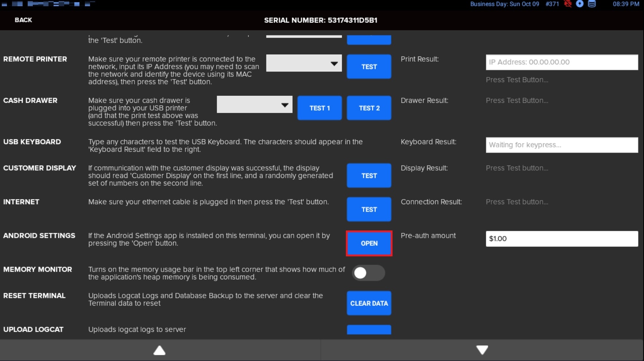Click the Display Result 'Press Test button...' status
This screenshot has height=361, width=644.
[517, 168]
